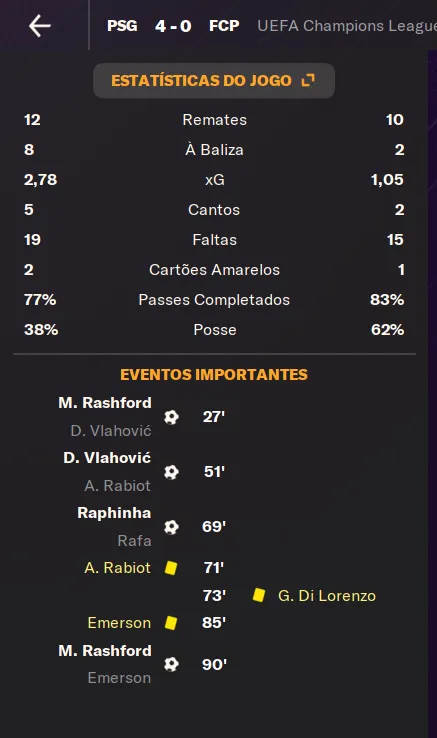Select assist provider Rafa
The height and width of the screenshot is (738, 437).
pos(134,540)
